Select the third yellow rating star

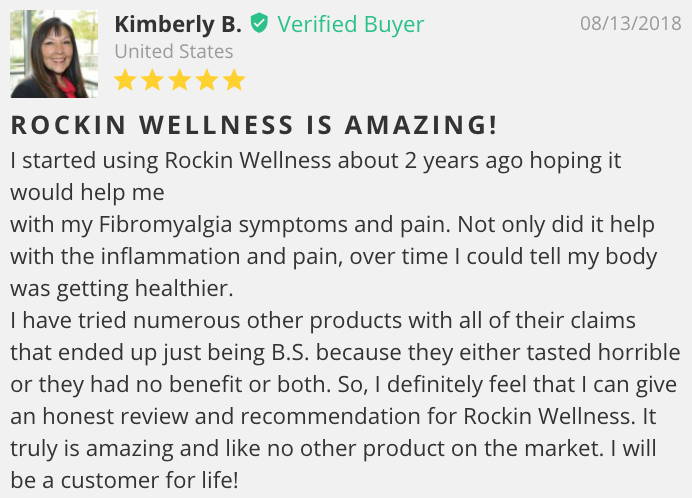pyautogui.click(x=180, y=80)
